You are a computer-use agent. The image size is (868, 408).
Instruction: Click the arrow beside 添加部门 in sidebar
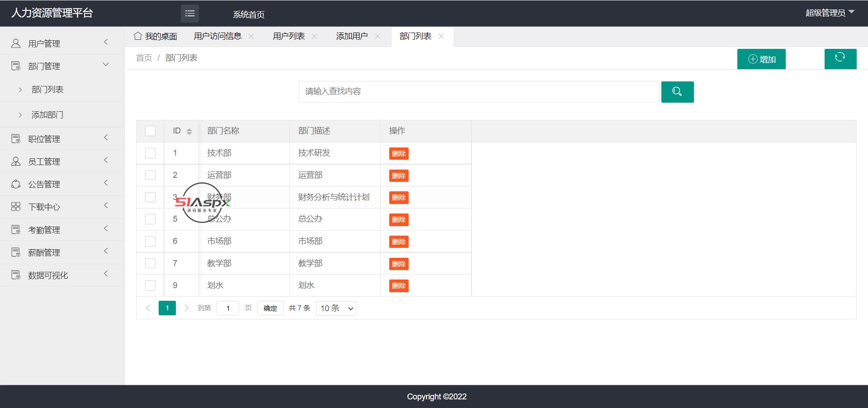pos(20,115)
